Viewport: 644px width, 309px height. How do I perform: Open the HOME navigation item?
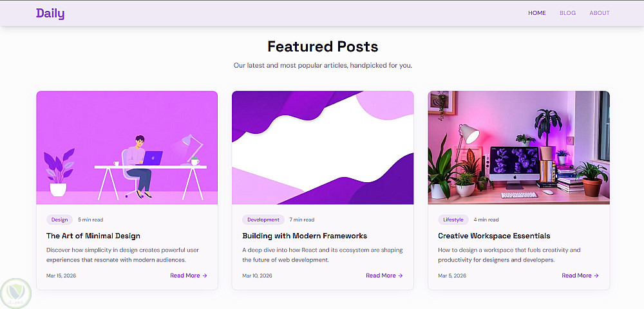[x=536, y=13]
